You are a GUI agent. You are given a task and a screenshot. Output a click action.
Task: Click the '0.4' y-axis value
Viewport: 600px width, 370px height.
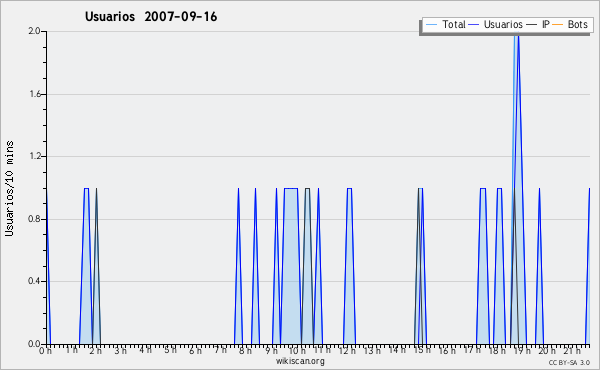pyautogui.click(x=34, y=281)
